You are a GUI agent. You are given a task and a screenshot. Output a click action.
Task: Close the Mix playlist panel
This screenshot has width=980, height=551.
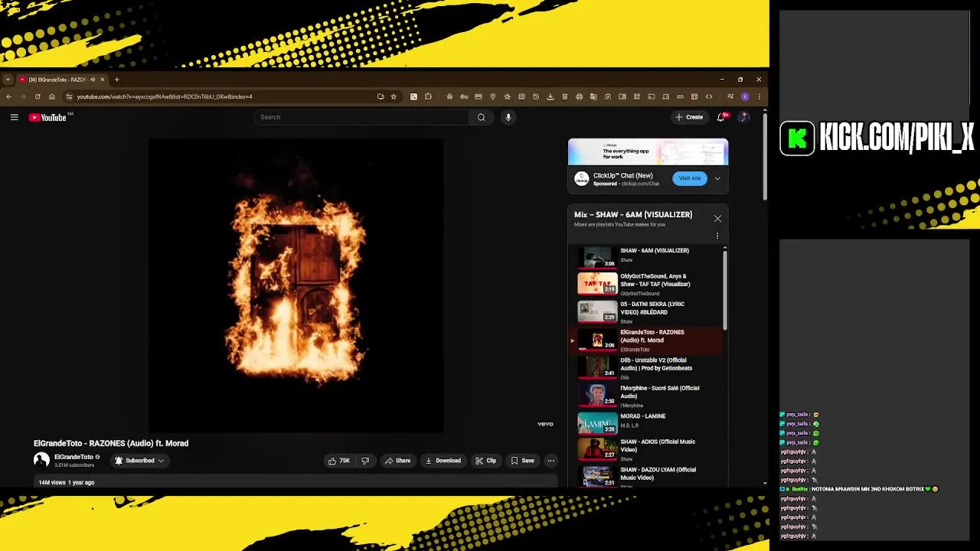(717, 219)
